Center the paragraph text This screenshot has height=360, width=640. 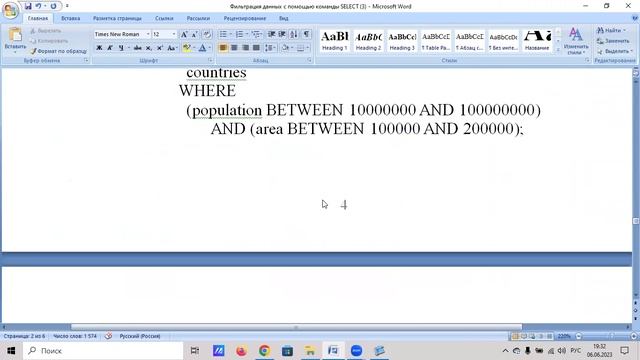(234, 48)
